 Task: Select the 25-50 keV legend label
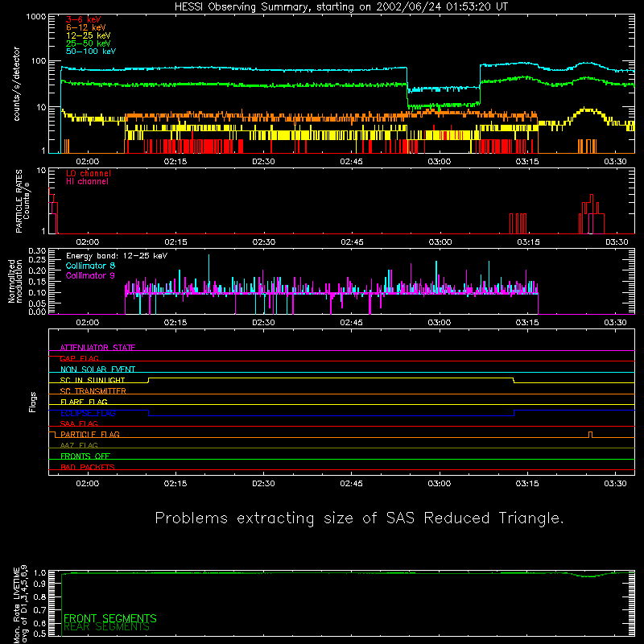[89, 43]
